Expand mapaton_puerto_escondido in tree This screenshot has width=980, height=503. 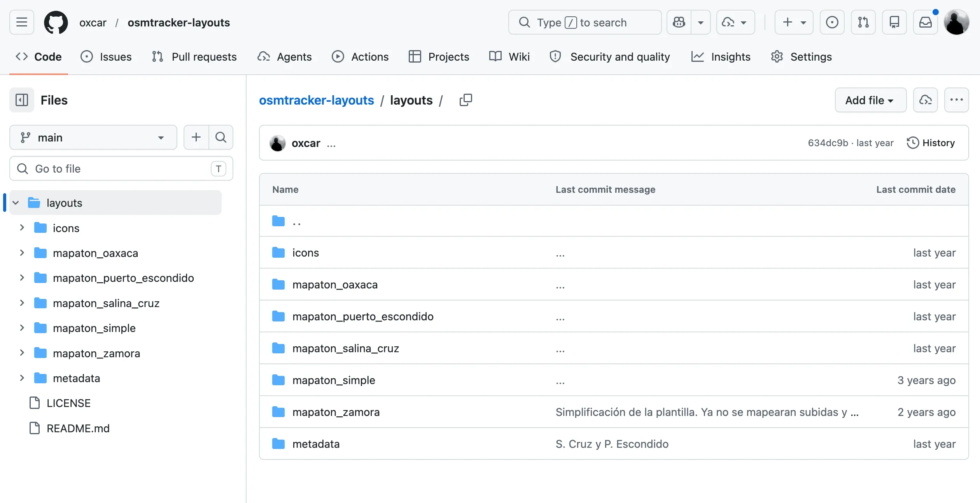click(x=22, y=278)
